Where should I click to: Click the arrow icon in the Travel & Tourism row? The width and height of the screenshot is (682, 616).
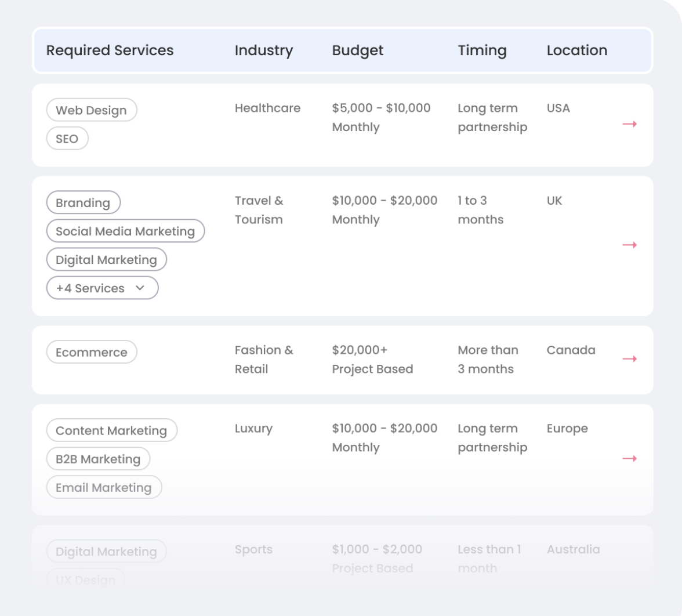[x=629, y=245]
